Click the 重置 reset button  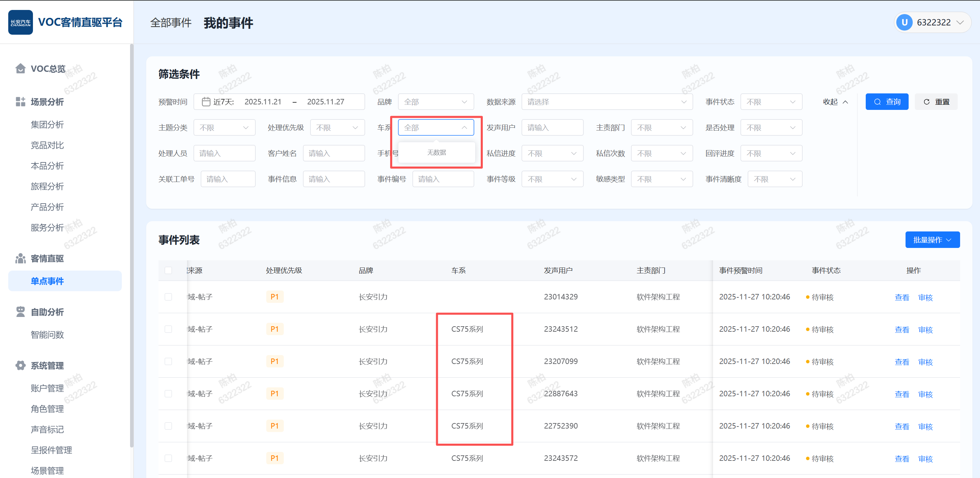point(936,102)
